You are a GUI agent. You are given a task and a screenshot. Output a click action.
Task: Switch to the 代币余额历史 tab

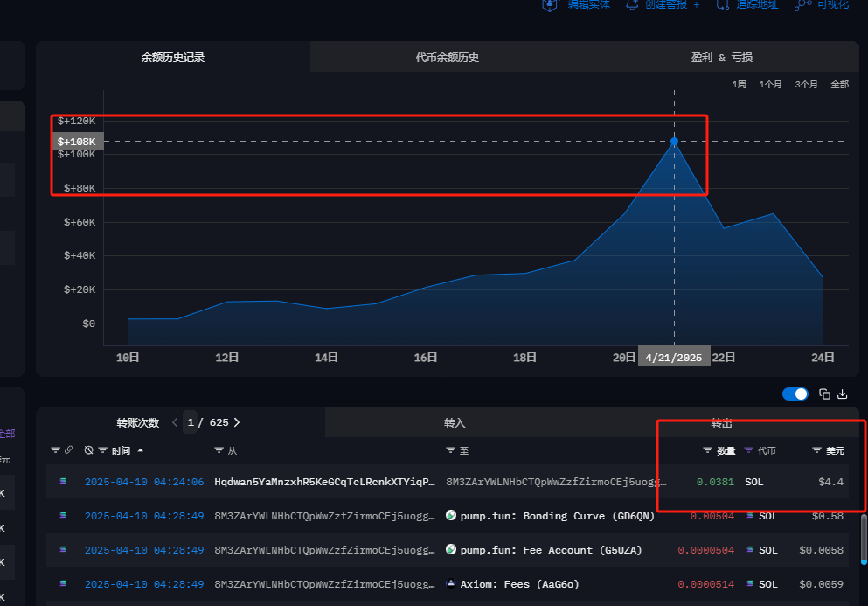[448, 57]
